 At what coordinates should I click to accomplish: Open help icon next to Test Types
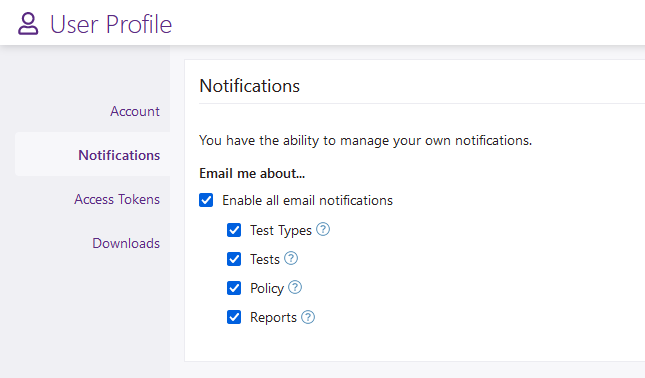coord(323,229)
